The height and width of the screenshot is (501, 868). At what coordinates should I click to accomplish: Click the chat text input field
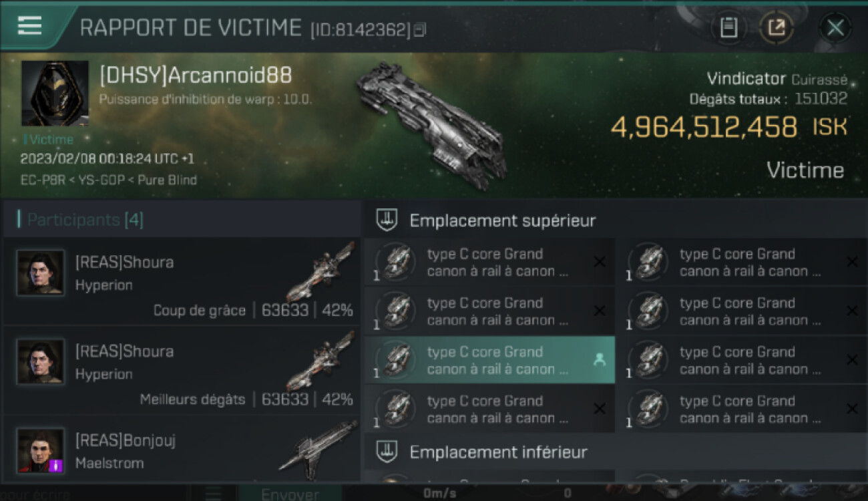93,493
